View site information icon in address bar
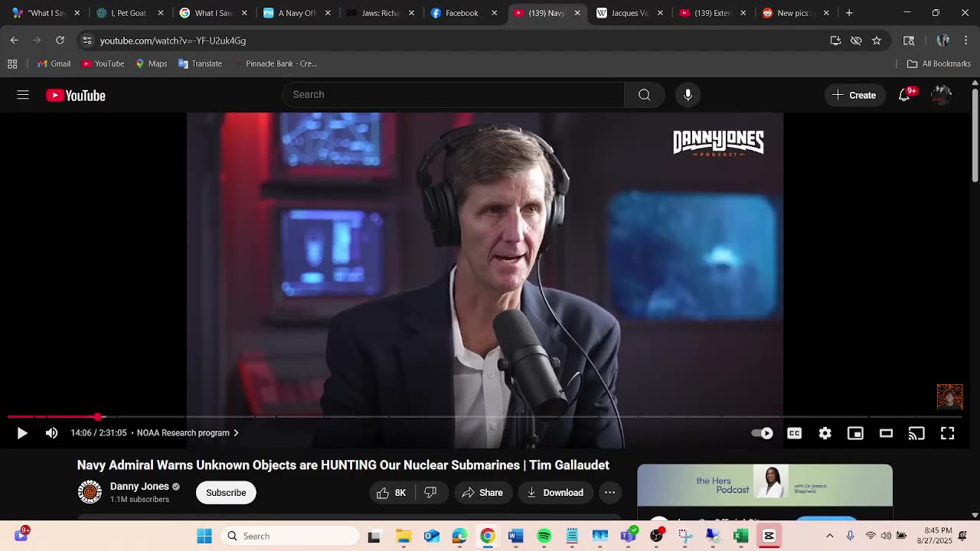This screenshot has width=980, height=551. pos(87,41)
